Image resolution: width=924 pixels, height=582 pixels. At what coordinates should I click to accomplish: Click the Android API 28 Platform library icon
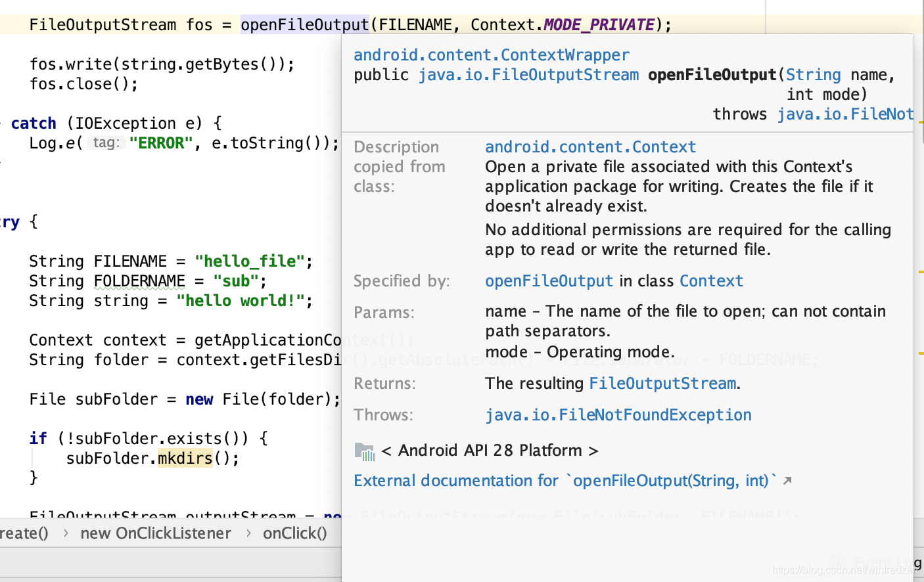coord(364,451)
